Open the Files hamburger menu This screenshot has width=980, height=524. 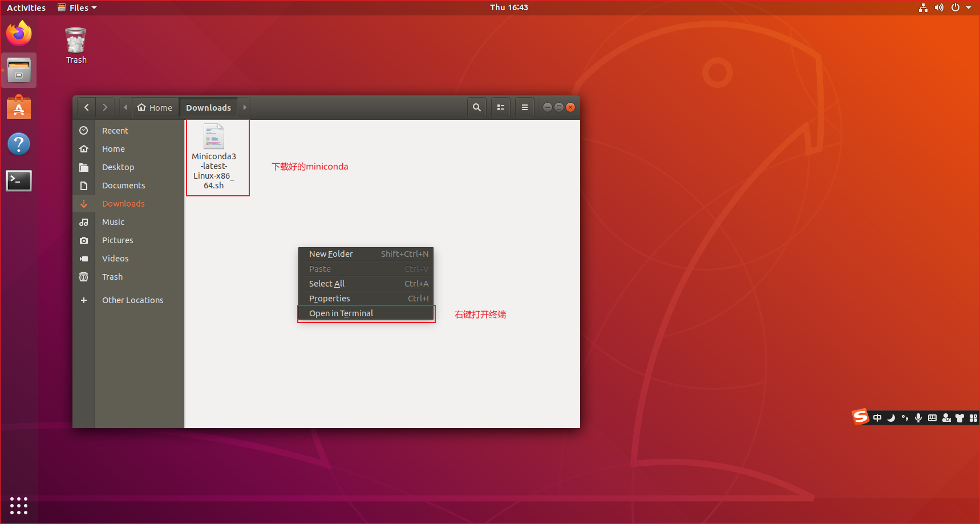click(525, 107)
